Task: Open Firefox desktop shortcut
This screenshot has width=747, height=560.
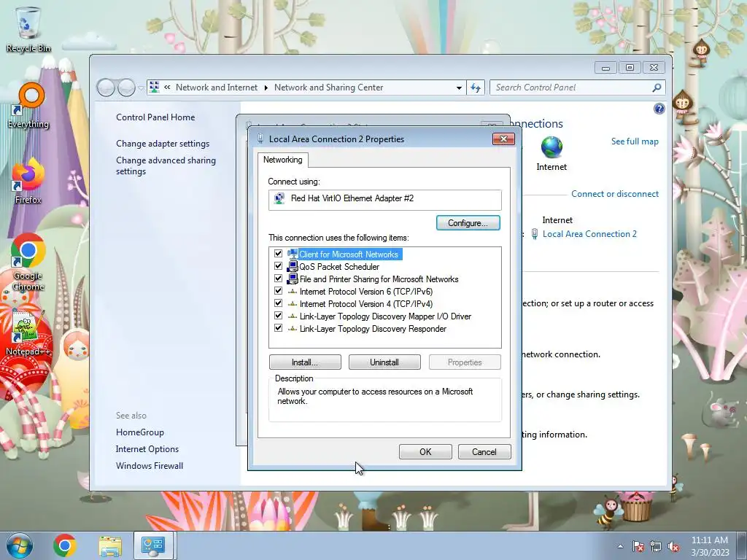Action: (x=28, y=181)
